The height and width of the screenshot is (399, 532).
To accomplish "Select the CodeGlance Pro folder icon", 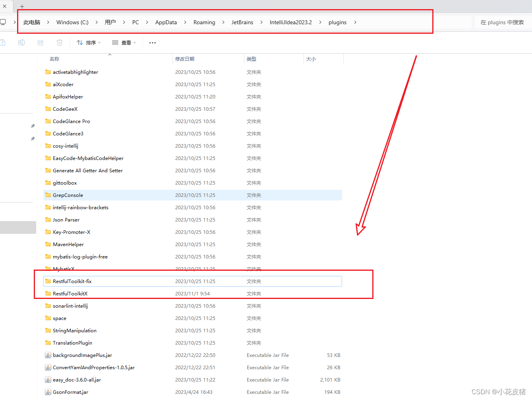I will click(48, 121).
